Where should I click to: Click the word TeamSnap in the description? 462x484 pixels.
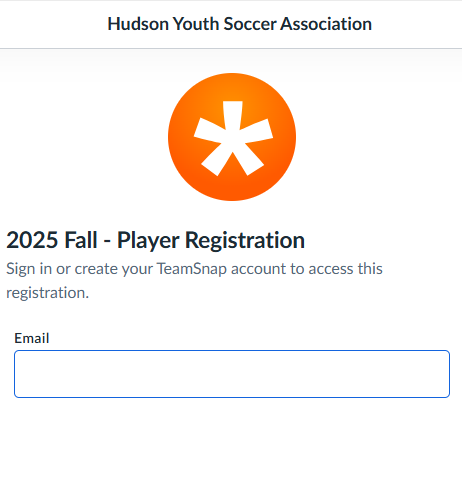(192, 269)
